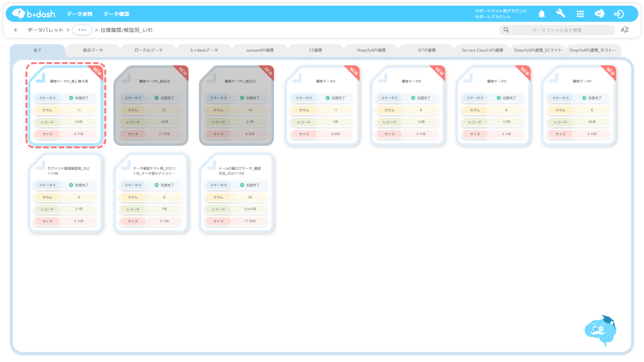644x362 pixels.
Task: Click the file icon of セグメント配信確認用 card
Action: (x=40, y=165)
